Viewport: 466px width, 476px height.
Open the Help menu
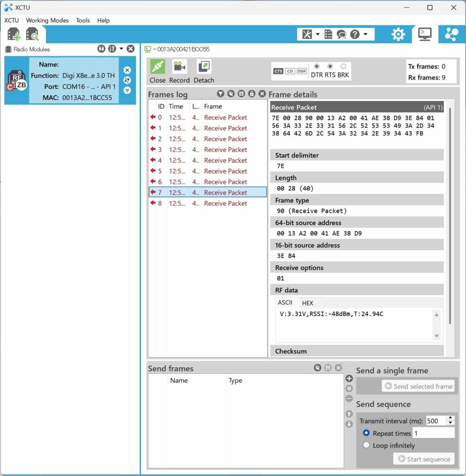click(x=103, y=20)
